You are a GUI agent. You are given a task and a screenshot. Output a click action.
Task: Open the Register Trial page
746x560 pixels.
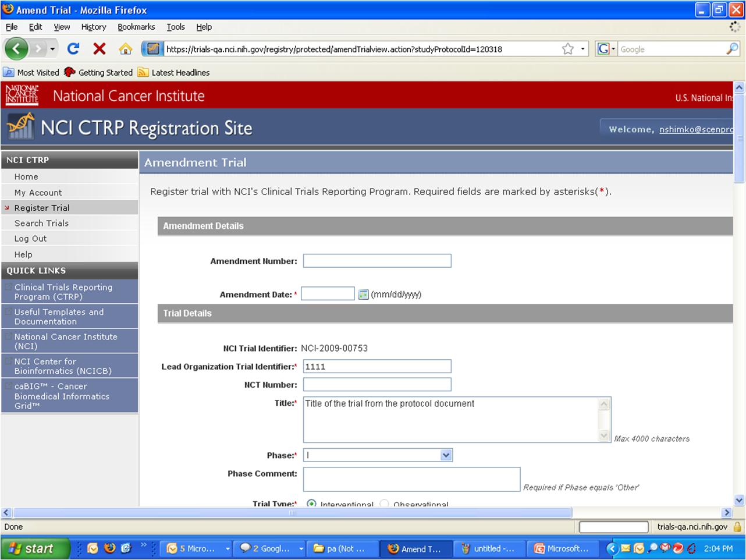tap(42, 208)
